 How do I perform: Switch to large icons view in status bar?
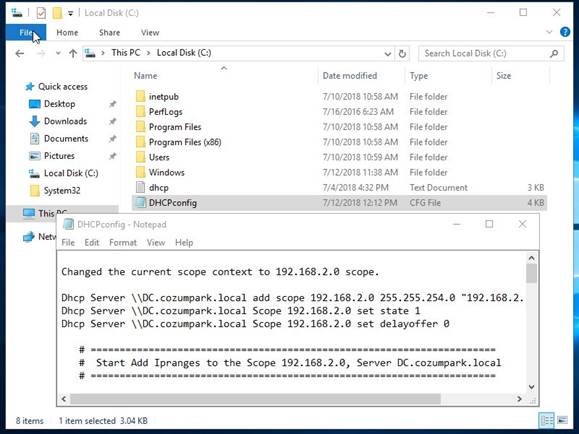point(562,420)
